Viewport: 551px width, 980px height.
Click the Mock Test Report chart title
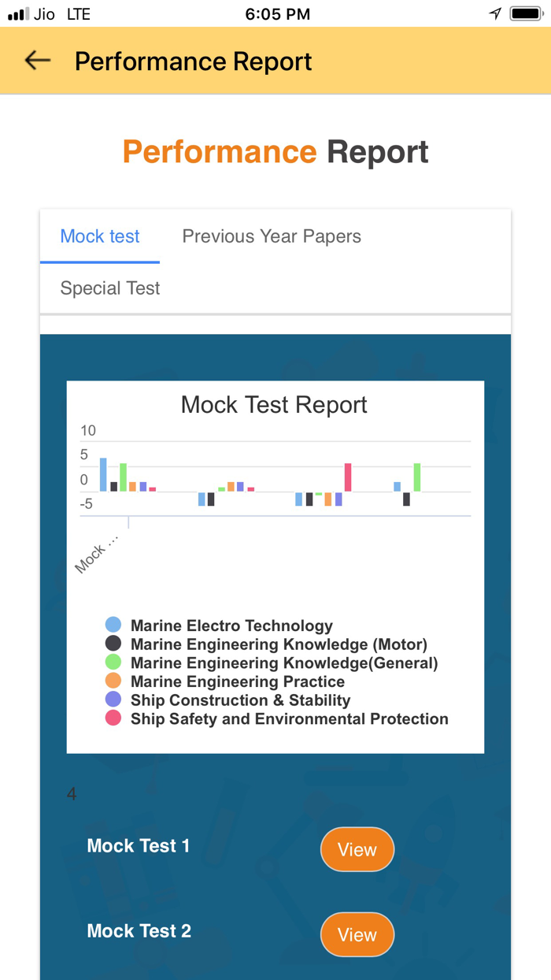[x=274, y=405]
